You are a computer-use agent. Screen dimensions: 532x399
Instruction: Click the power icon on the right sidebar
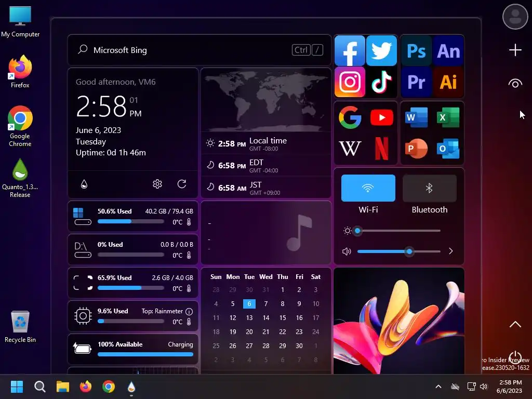pyautogui.click(x=515, y=357)
